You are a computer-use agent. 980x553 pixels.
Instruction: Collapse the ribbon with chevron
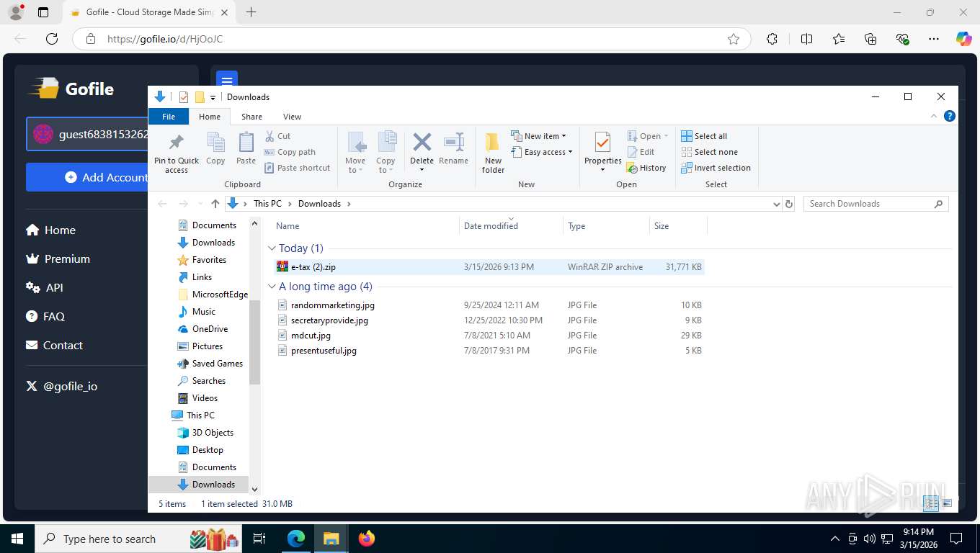click(x=935, y=116)
